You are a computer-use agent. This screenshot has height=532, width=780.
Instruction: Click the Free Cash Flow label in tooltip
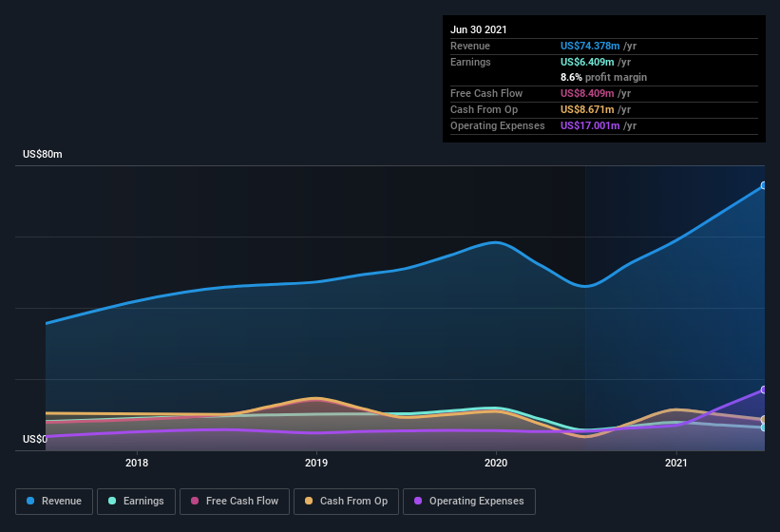[486, 93]
